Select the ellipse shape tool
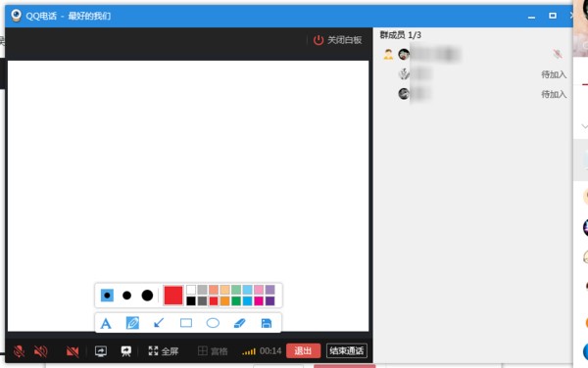 tap(213, 323)
